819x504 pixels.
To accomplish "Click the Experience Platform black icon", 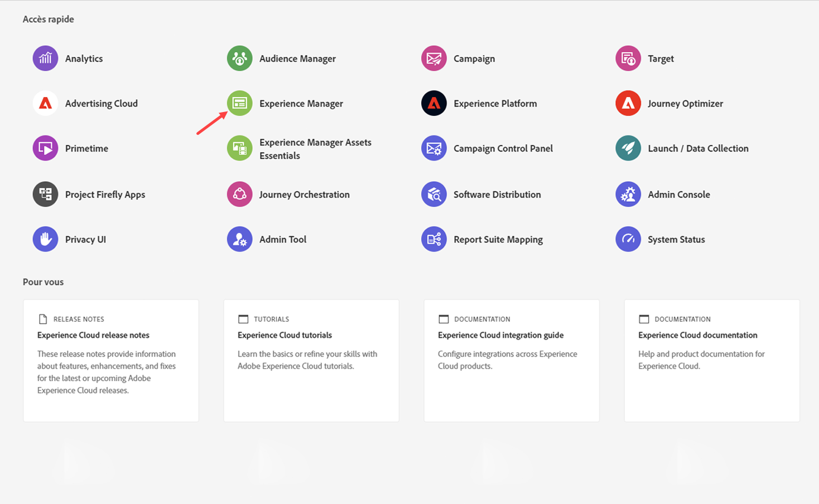I will click(433, 103).
